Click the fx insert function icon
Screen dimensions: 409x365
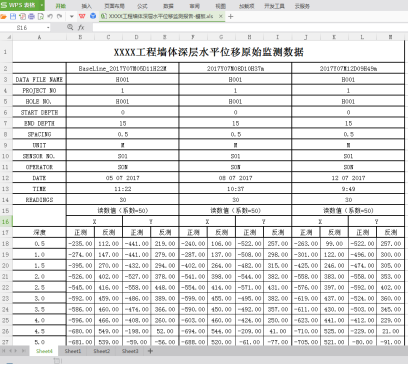click(81, 27)
